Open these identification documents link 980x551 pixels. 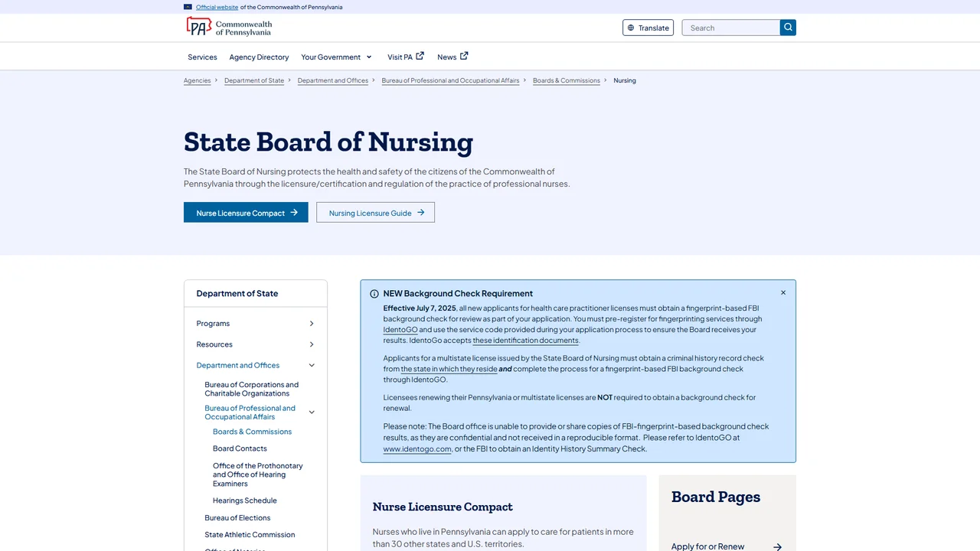pos(525,341)
